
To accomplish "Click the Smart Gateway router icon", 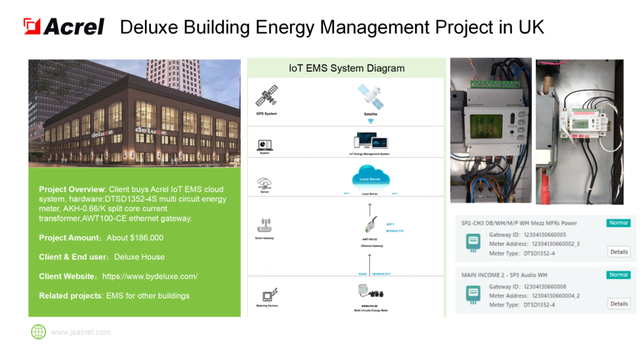I will click(265, 226).
